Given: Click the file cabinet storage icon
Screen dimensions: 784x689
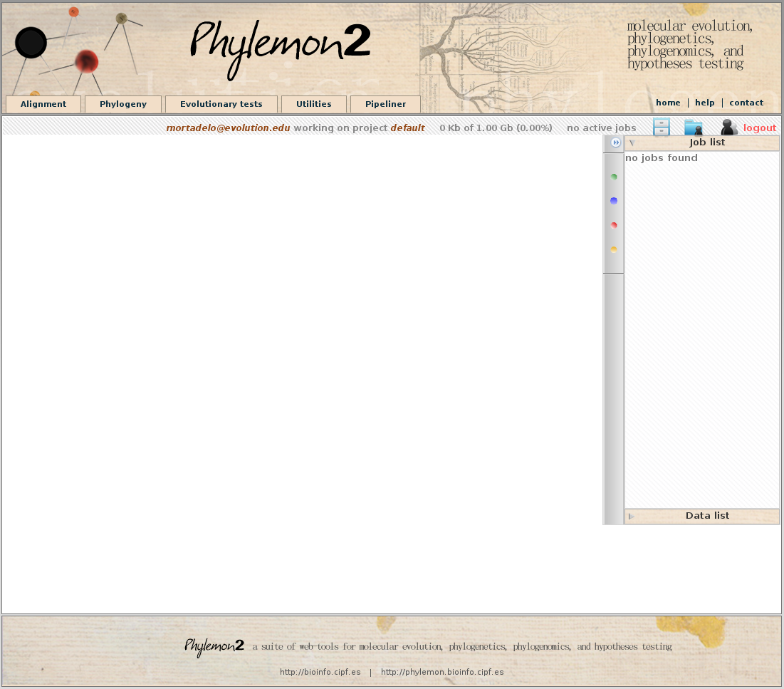Looking at the screenshot, I should click(662, 128).
